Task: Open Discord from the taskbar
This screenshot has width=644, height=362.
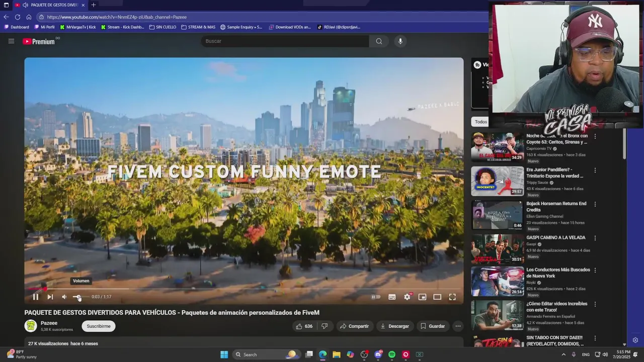Action: (x=378, y=354)
